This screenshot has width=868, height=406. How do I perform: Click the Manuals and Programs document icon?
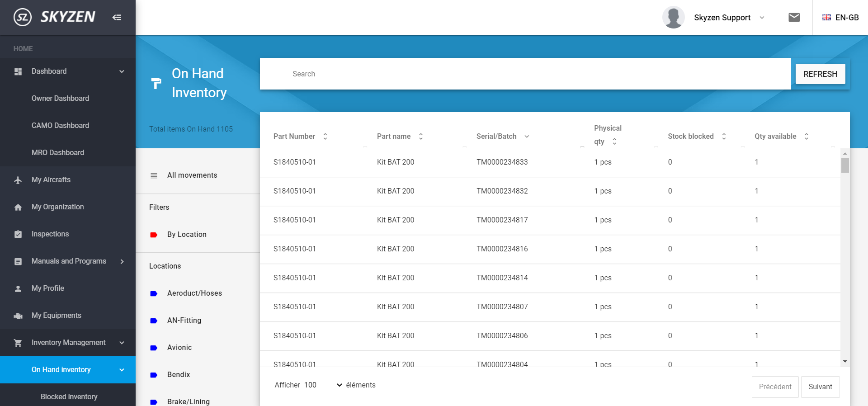point(18,261)
